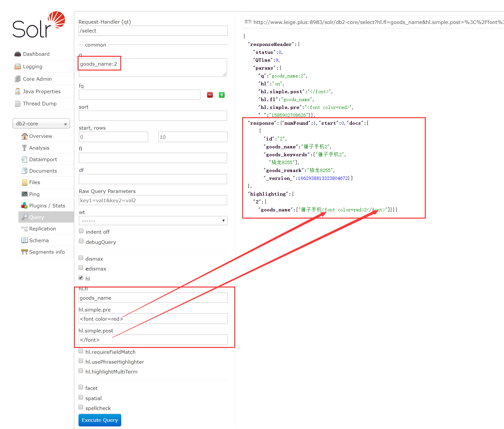This screenshot has width=504, height=429.
Task: Enable the spellcheck checkbox
Action: [x=81, y=407]
